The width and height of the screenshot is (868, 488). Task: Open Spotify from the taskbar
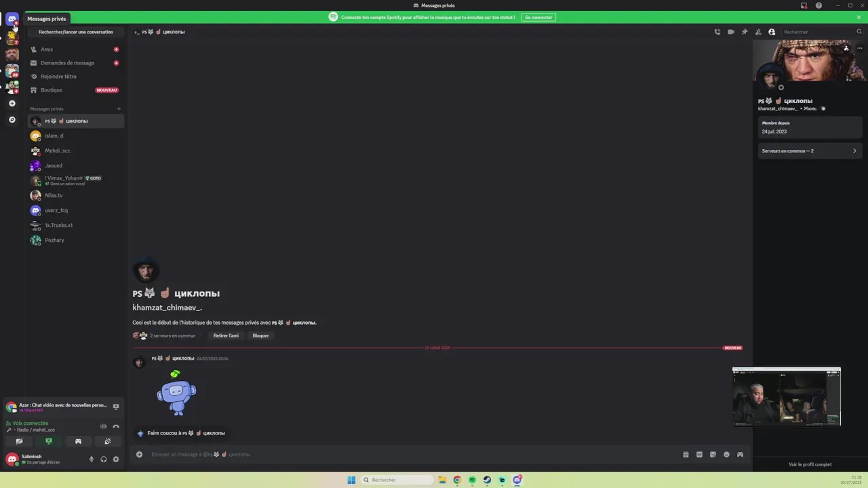pos(472,480)
